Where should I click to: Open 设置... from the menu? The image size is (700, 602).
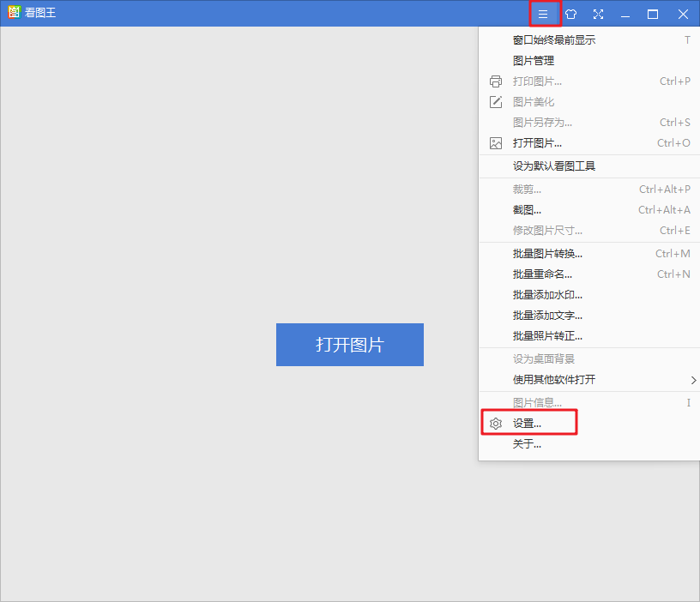pos(589,423)
